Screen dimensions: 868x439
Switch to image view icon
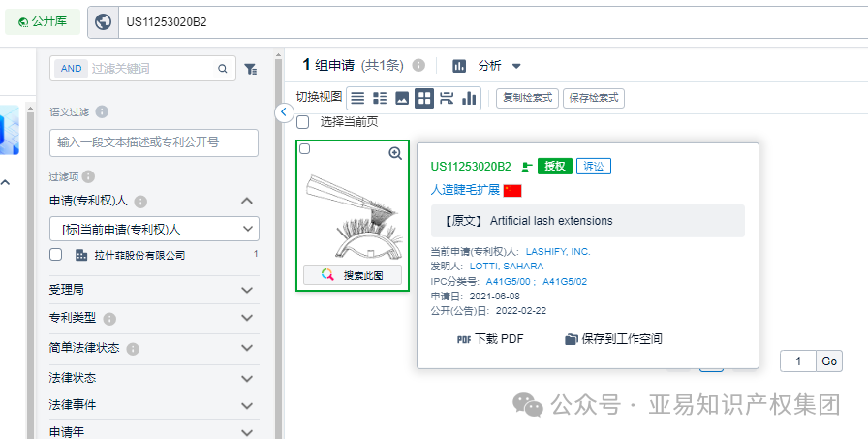[402, 98]
